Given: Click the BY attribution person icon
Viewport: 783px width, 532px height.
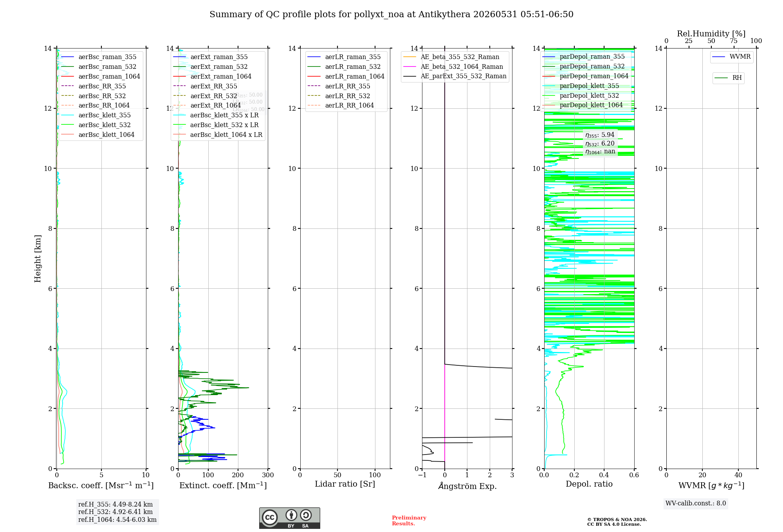Looking at the screenshot, I should [291, 515].
